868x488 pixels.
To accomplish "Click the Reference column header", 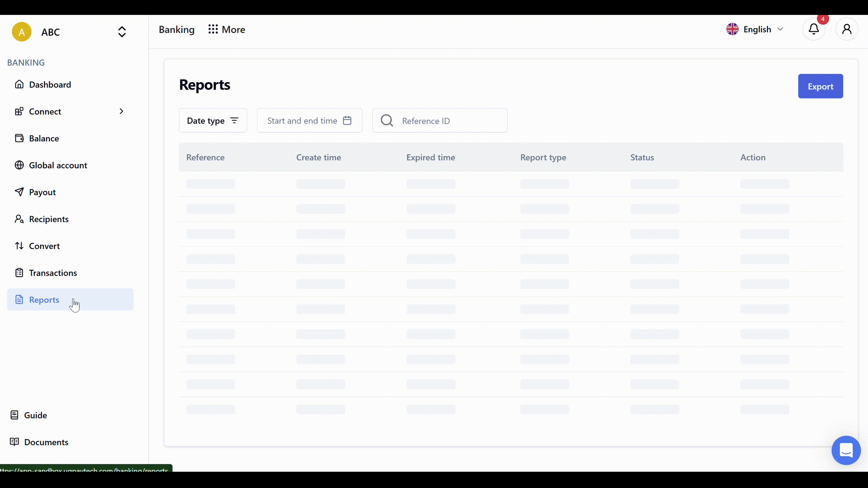I will pos(205,157).
